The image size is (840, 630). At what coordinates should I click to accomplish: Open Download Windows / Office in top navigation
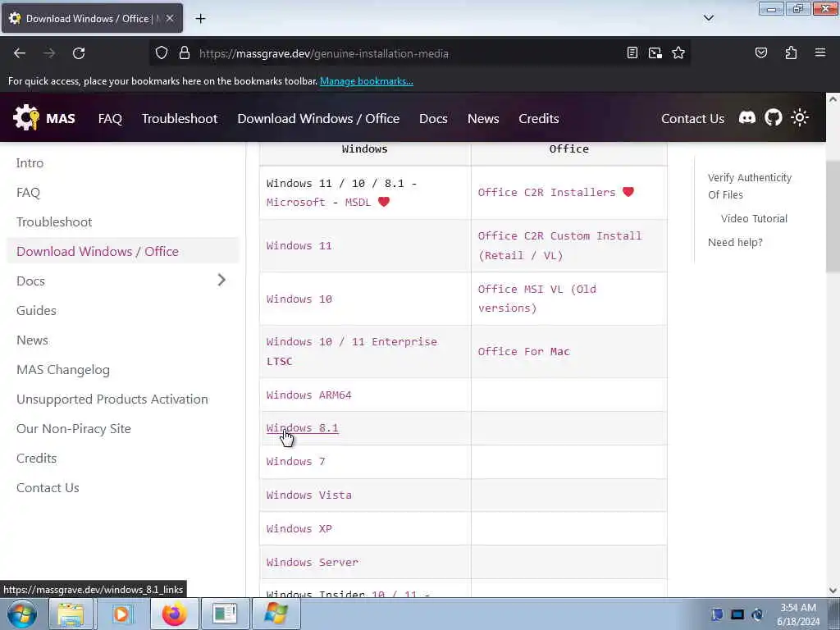318,118
